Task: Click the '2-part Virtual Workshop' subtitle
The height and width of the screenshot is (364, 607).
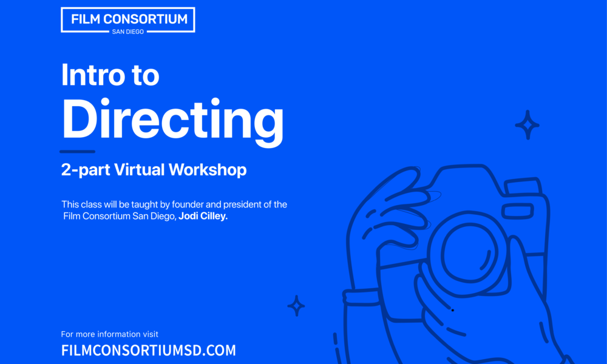Action: click(154, 170)
